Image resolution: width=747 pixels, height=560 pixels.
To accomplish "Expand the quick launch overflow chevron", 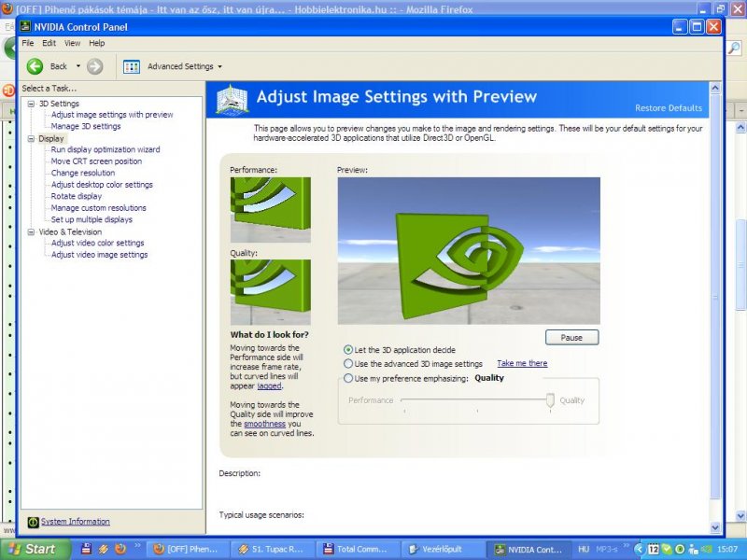I will [x=137, y=546].
